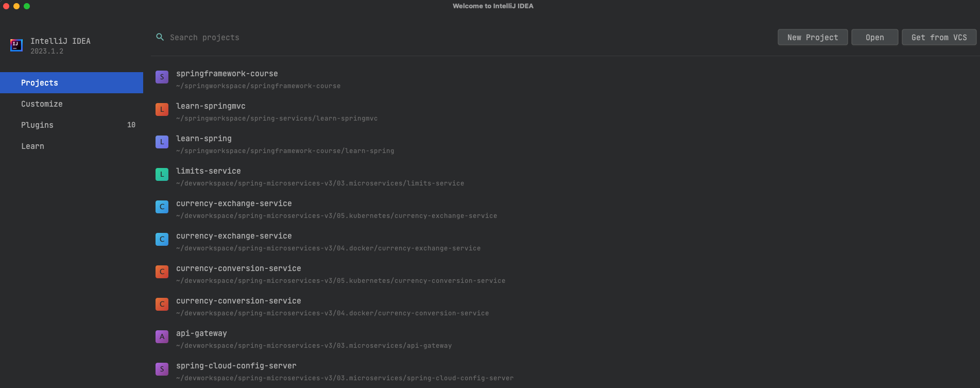Open the Customize section

coord(72,104)
